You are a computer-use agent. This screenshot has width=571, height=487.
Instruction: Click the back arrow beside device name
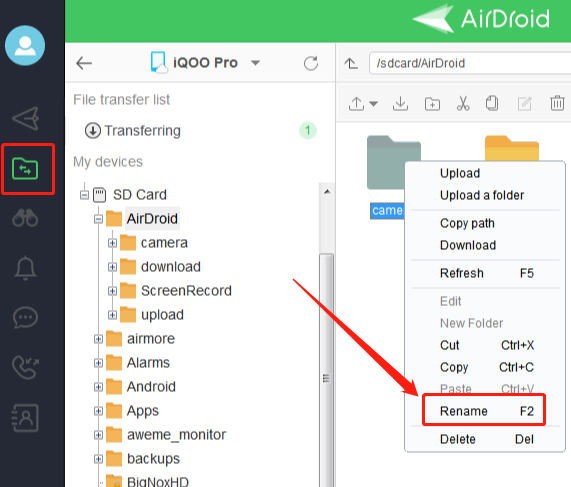84,63
